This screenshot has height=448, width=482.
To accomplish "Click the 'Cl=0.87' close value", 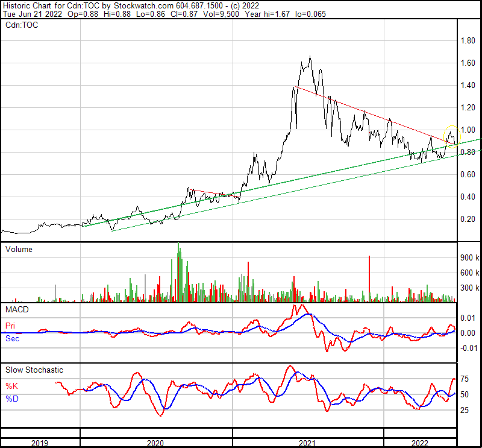I will click(184, 14).
